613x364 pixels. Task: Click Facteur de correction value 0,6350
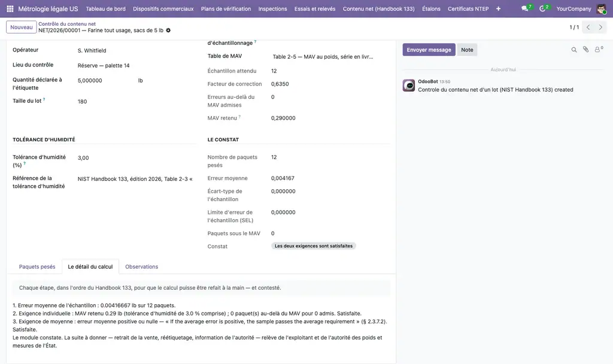point(280,84)
